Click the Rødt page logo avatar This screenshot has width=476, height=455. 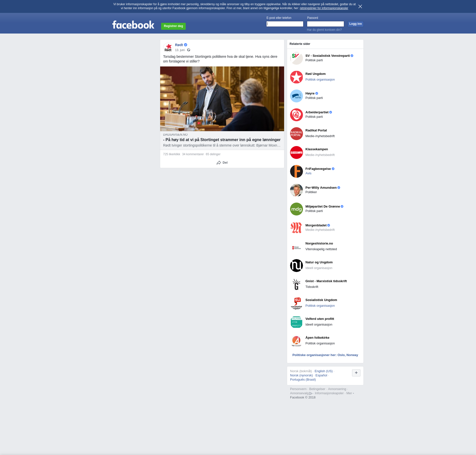168,47
